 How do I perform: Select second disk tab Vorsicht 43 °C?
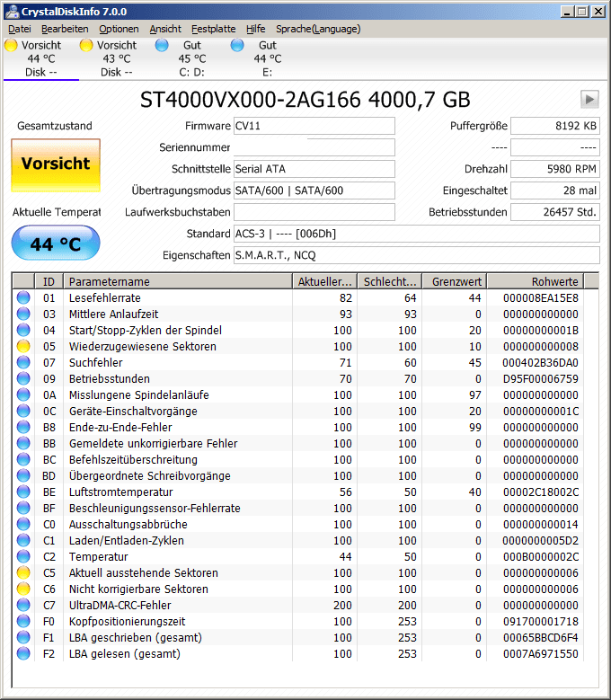click(x=117, y=58)
